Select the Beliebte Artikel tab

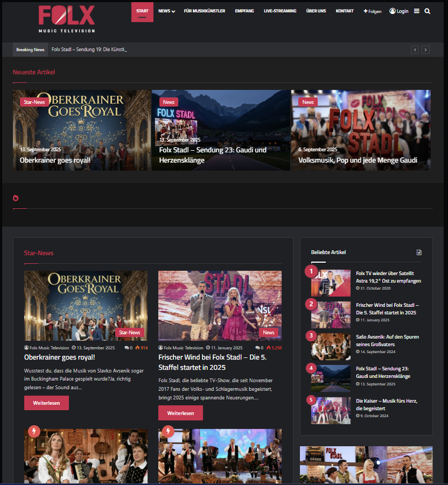pos(328,252)
